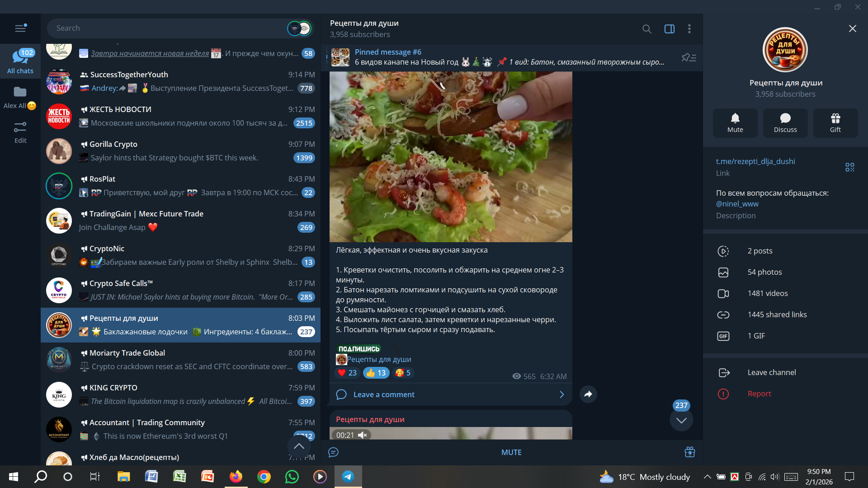Open the pinned messages list icon
The width and height of the screenshot is (868, 488).
click(x=689, y=57)
